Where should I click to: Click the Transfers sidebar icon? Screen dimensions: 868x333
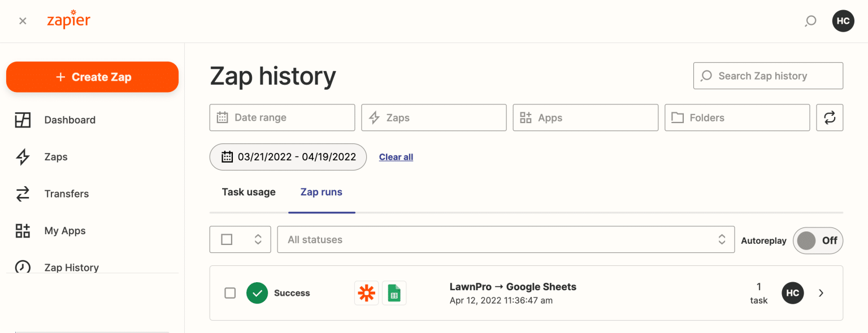pos(23,194)
